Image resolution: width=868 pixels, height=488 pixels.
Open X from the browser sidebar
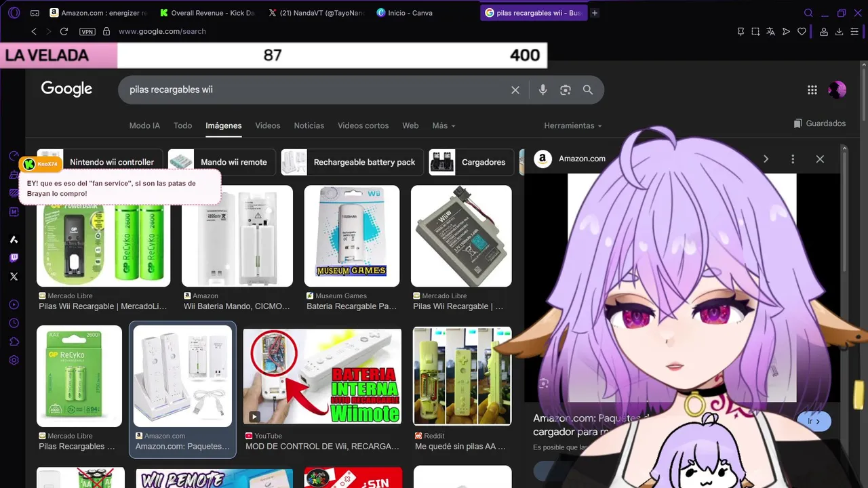[x=14, y=277]
